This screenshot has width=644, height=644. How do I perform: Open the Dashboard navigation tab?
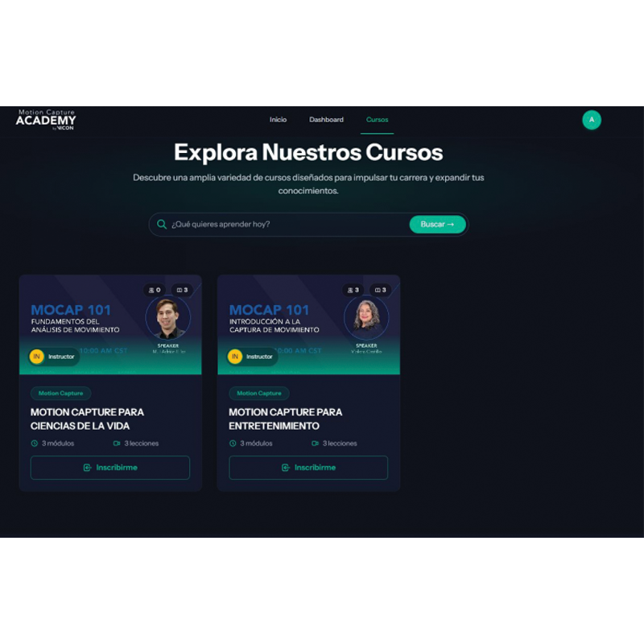pyautogui.click(x=326, y=120)
